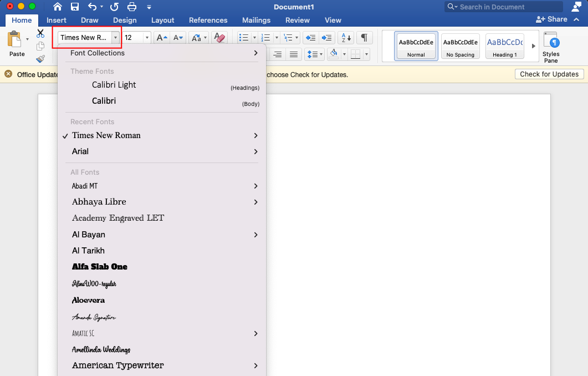Open font size dropdown arrow
The image size is (588, 376).
coord(147,38)
